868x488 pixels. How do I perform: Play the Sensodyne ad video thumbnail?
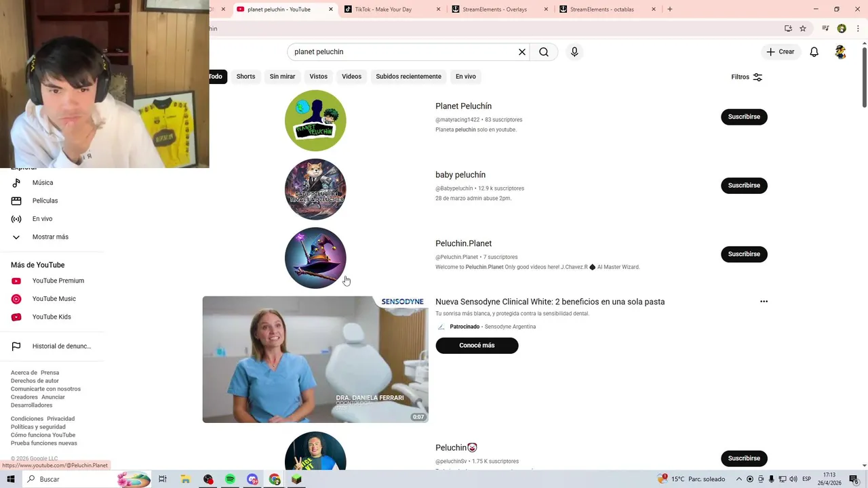click(x=315, y=359)
